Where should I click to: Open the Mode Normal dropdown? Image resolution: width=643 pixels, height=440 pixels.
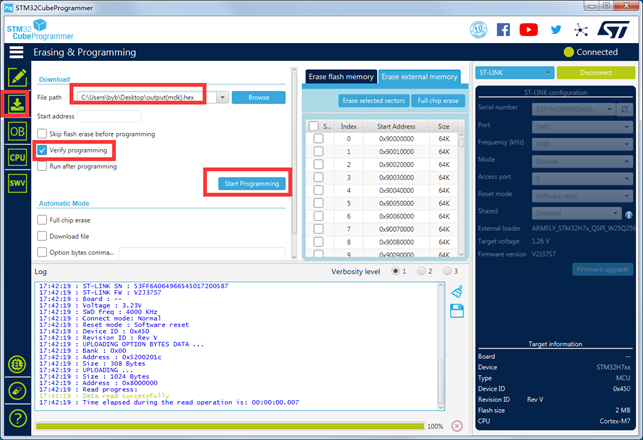click(x=582, y=162)
